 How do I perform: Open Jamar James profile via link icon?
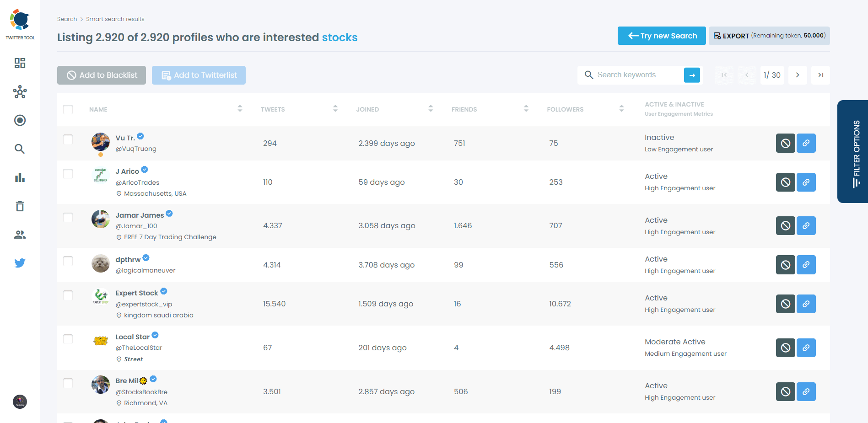click(x=806, y=225)
